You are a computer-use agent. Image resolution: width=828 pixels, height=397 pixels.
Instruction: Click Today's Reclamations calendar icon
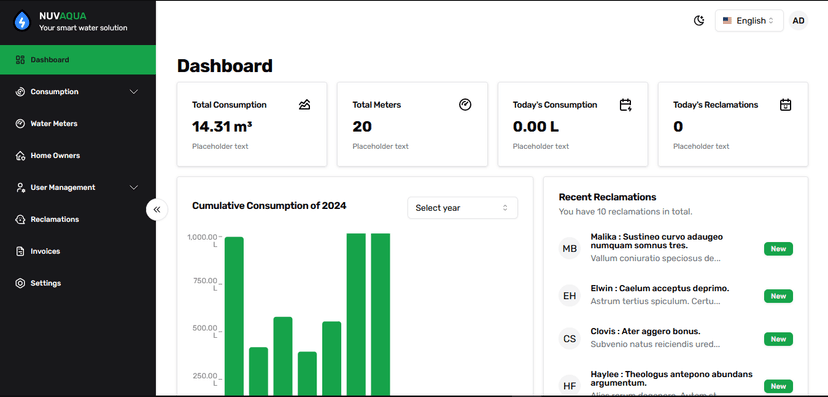[786, 105]
